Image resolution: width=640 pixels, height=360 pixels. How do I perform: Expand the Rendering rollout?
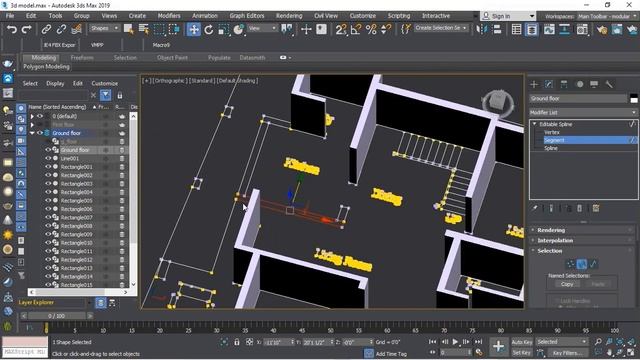click(582, 230)
